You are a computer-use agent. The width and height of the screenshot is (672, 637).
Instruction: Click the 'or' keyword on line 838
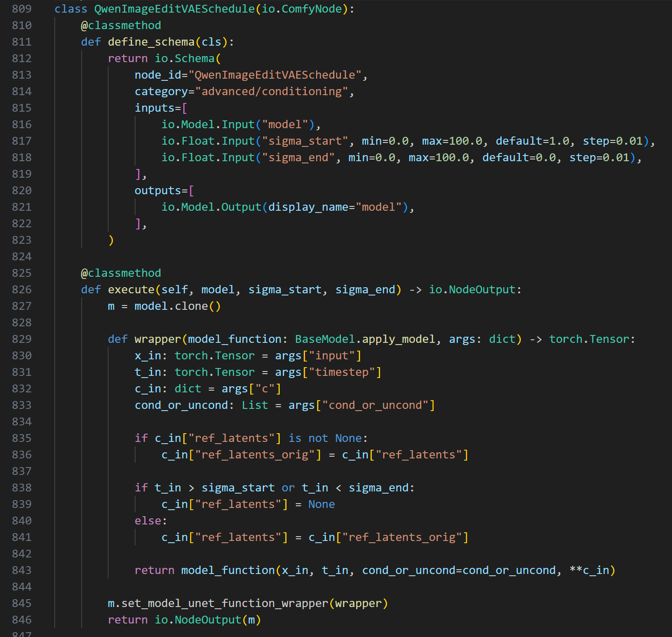pyautogui.click(x=288, y=488)
